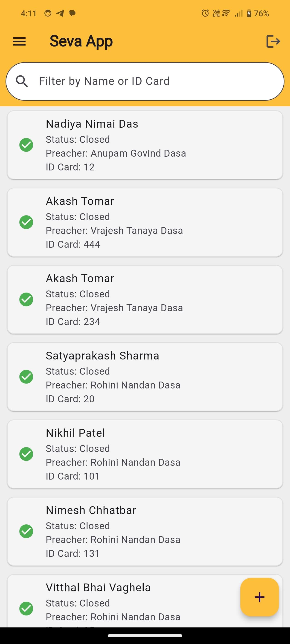Tap green check icon for ID Card 444
Viewport: 290px width, 644px height.
tap(26, 222)
